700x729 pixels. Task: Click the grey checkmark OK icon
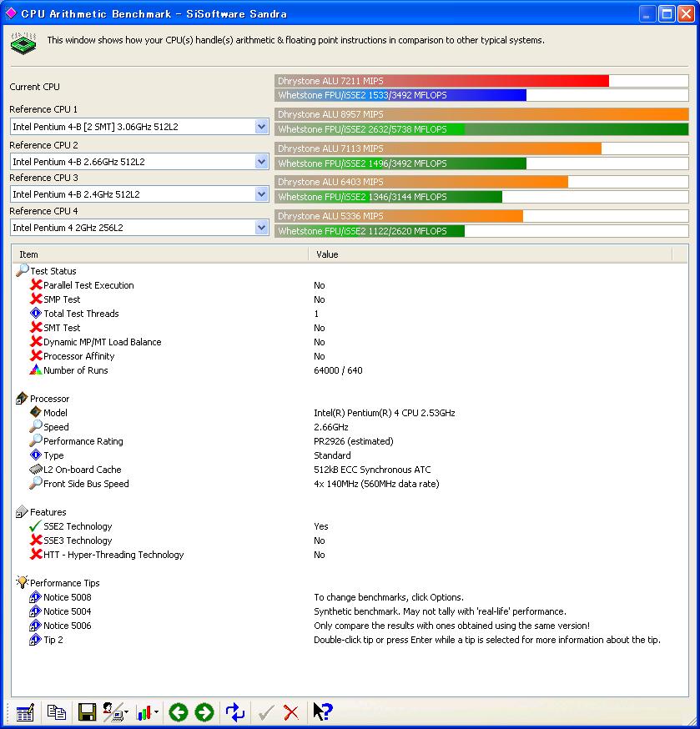[266, 712]
